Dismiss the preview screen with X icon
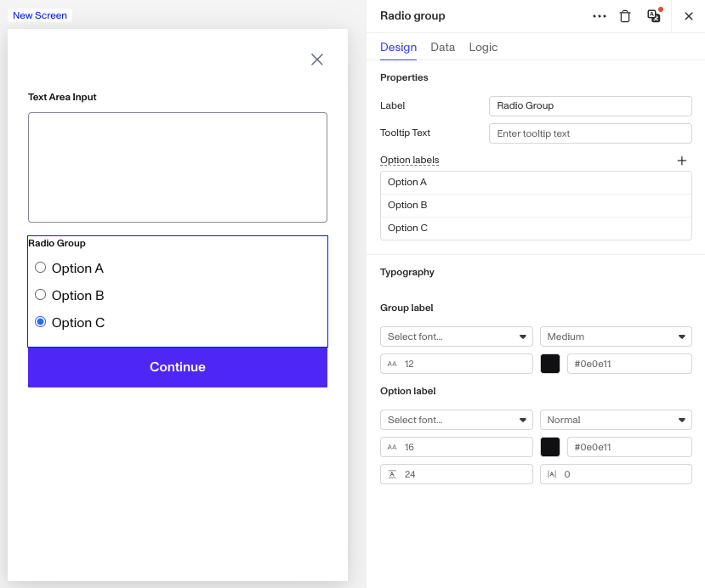The width and height of the screenshot is (705, 588). [x=317, y=59]
